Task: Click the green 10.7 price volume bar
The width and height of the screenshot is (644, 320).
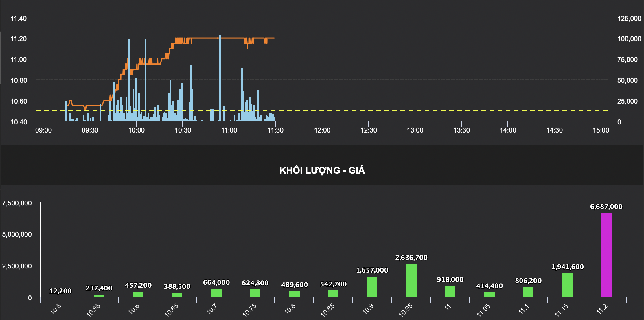Action: (x=216, y=293)
